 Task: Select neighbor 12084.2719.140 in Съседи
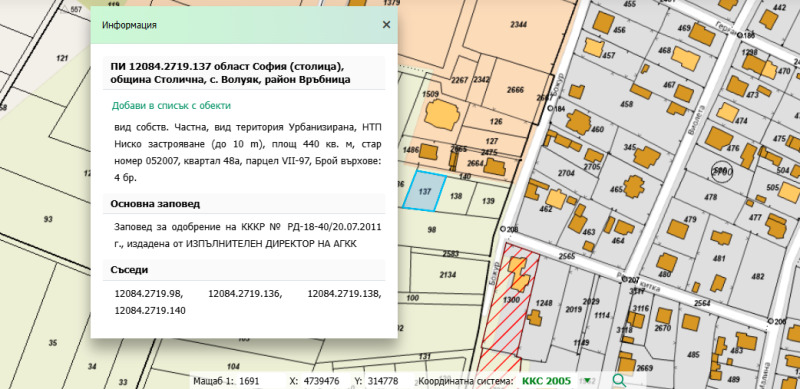point(150,310)
